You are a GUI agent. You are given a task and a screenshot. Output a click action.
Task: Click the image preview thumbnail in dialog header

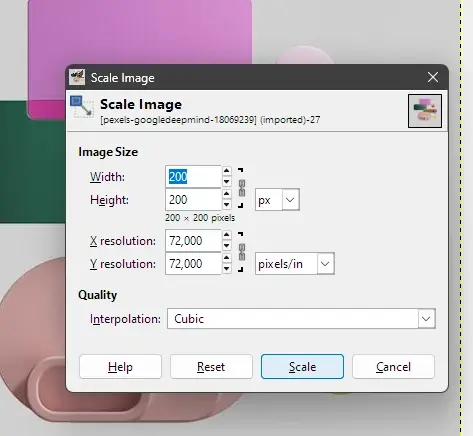coord(425,111)
